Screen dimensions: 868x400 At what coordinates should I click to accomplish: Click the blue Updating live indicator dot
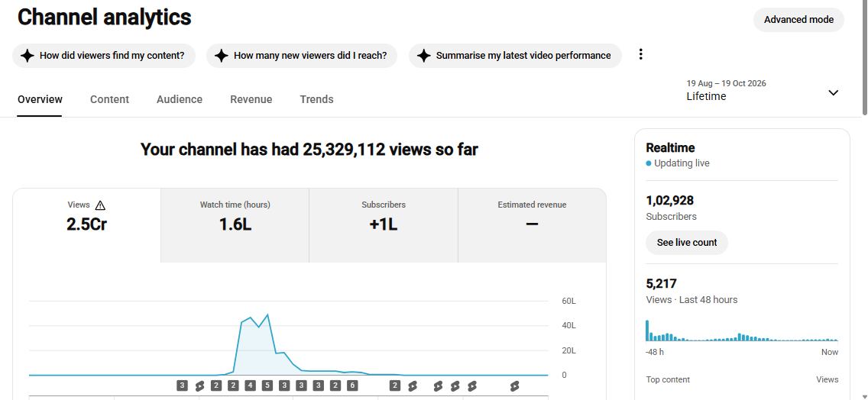coord(648,164)
